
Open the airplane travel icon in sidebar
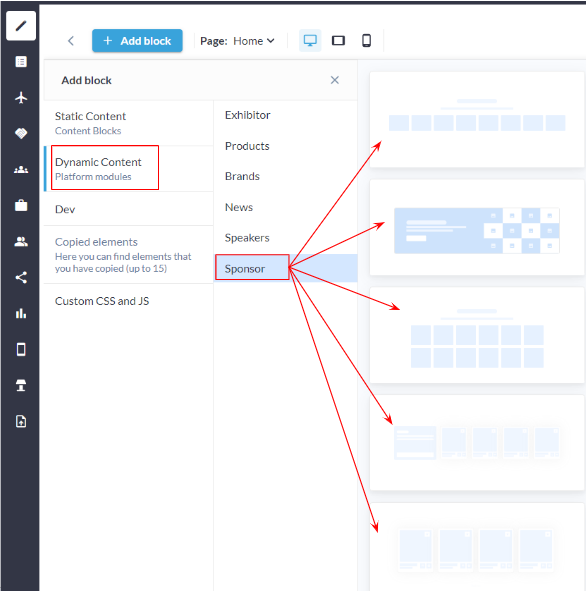click(21, 97)
